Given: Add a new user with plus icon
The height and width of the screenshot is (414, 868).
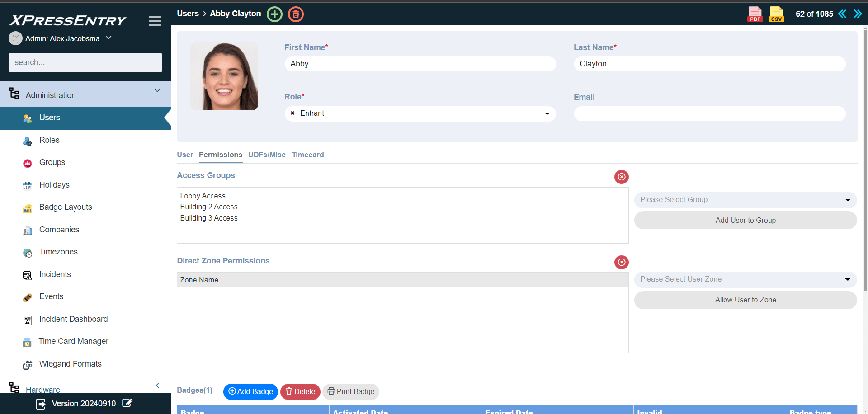Looking at the screenshot, I should pos(274,14).
